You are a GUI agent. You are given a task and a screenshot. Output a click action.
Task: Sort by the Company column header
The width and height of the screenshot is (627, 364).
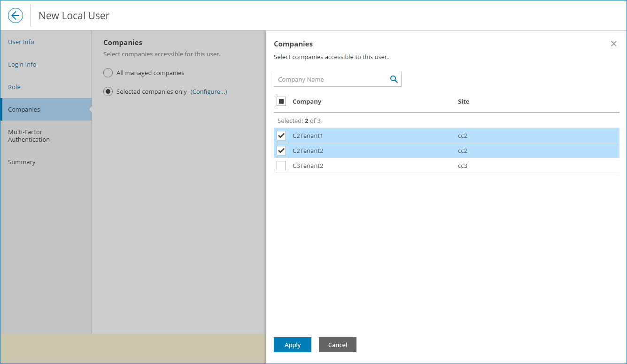[307, 101]
